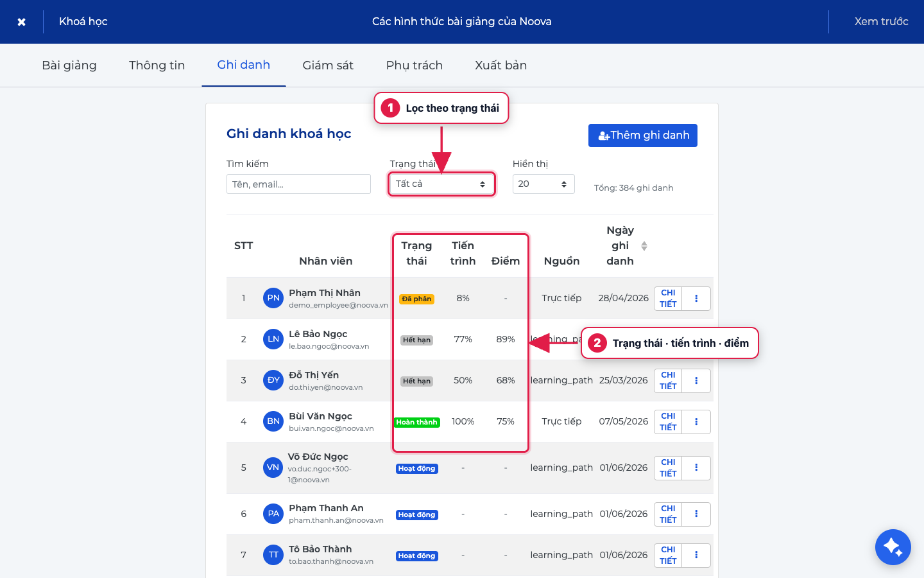Open the Giám sát tab

328,66
